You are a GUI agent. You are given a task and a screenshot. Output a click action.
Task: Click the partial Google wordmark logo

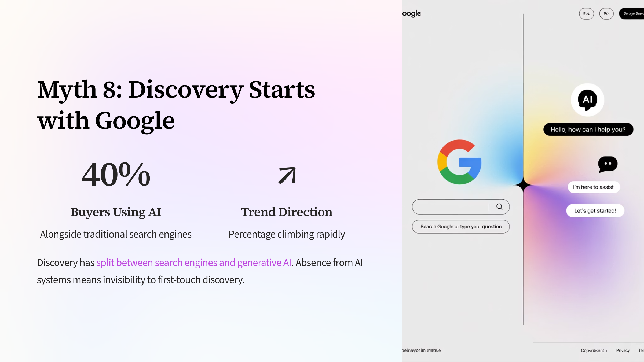(x=412, y=13)
